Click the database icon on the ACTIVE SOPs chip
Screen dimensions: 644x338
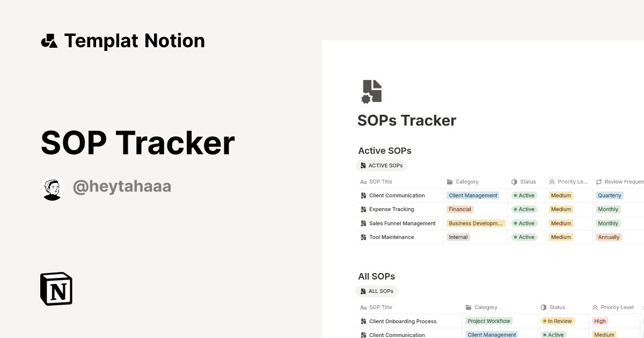tap(363, 165)
